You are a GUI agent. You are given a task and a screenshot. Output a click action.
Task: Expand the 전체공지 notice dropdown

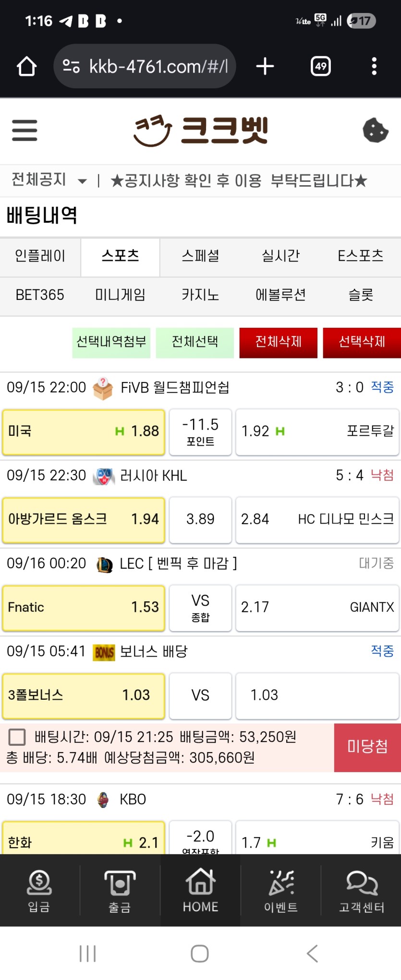[x=82, y=181]
